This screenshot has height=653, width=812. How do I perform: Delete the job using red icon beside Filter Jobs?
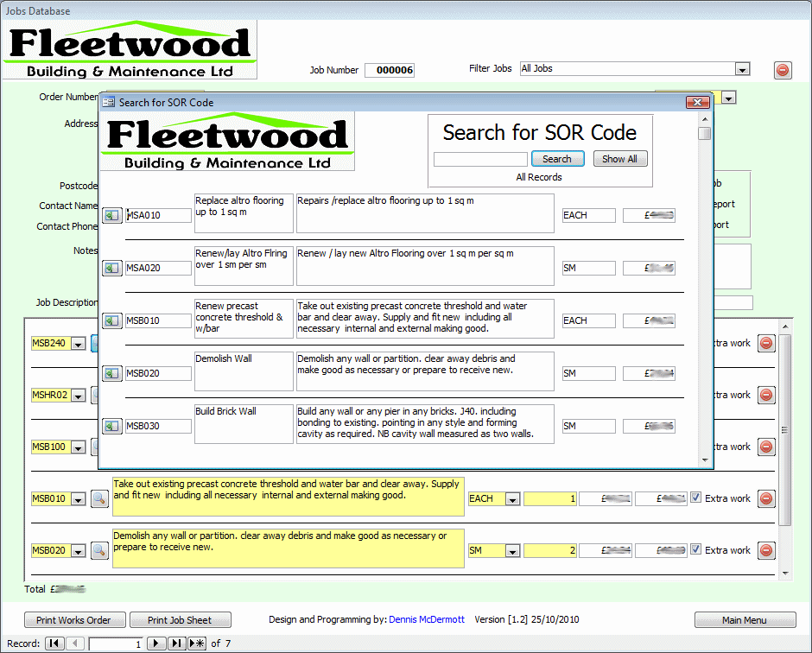783,69
